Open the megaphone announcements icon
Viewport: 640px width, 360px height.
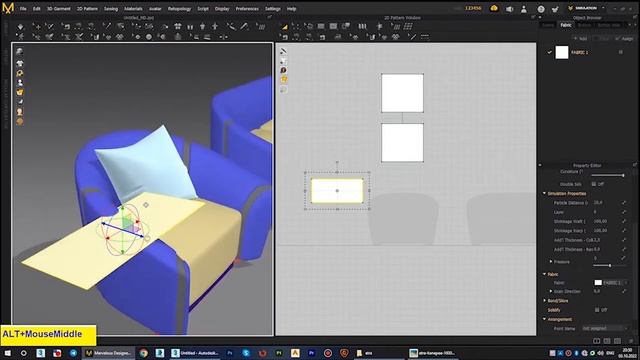pyautogui.click(x=509, y=9)
